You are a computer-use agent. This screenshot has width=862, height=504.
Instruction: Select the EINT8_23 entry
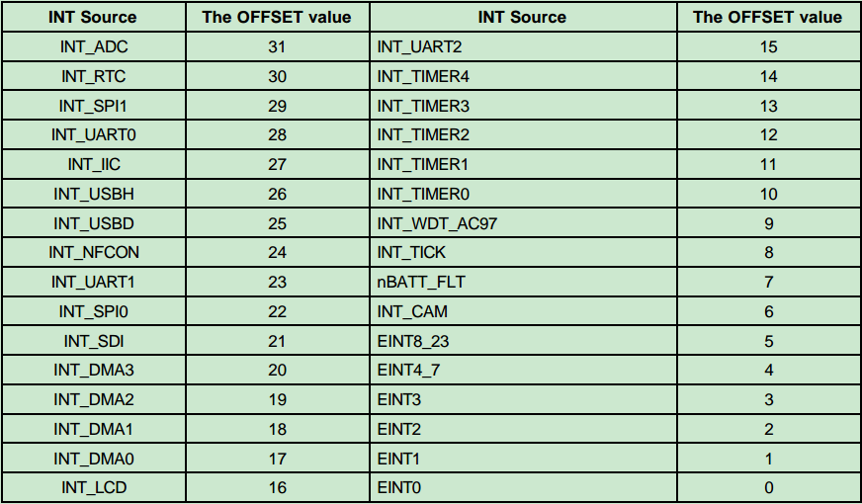coord(414,341)
